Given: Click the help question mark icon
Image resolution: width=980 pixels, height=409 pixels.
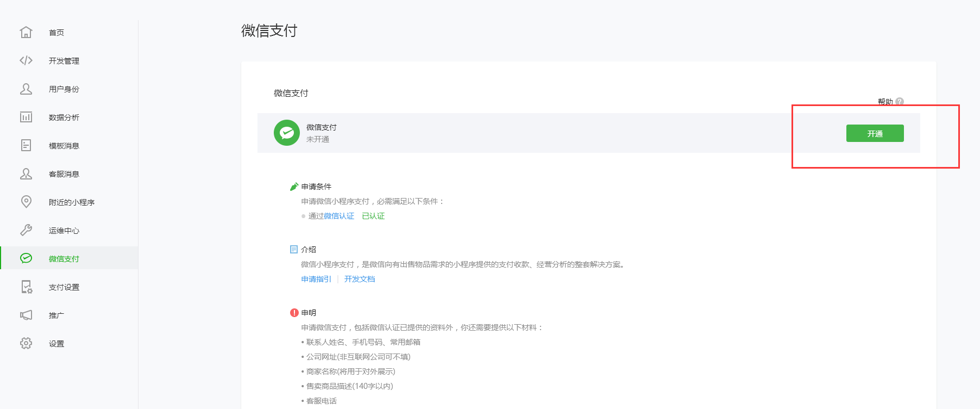Looking at the screenshot, I should (x=900, y=102).
